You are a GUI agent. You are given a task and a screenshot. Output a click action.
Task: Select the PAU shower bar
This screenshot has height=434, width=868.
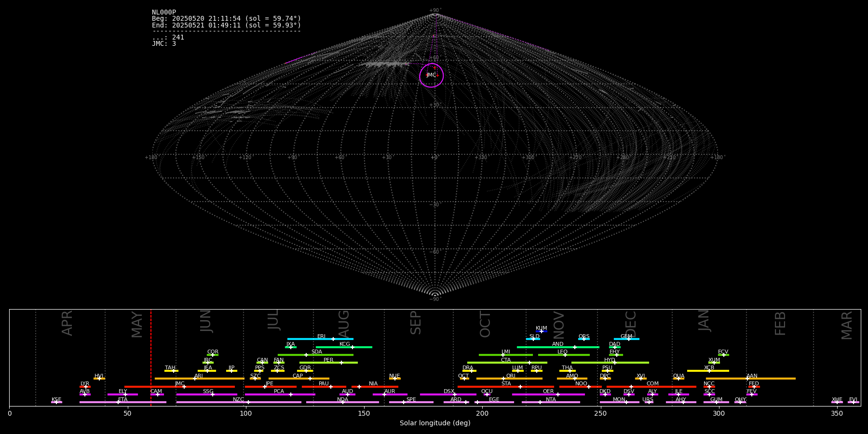coord(324,387)
